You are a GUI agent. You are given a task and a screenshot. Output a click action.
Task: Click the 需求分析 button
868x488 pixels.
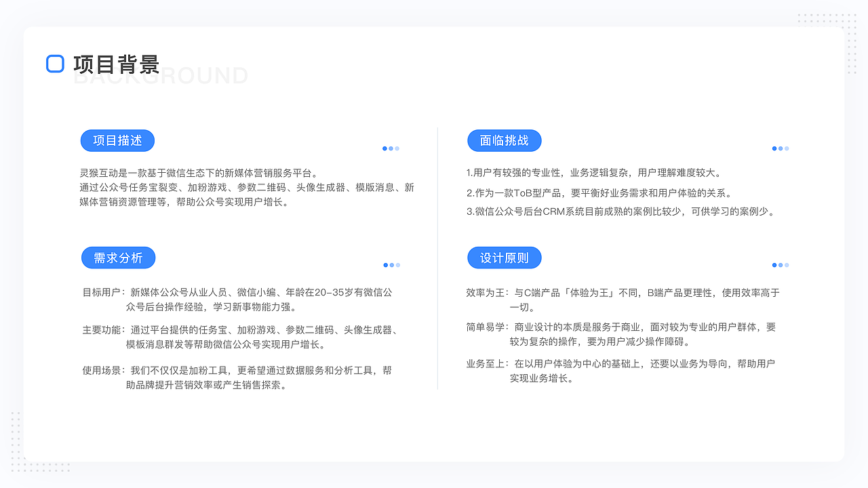coord(118,258)
